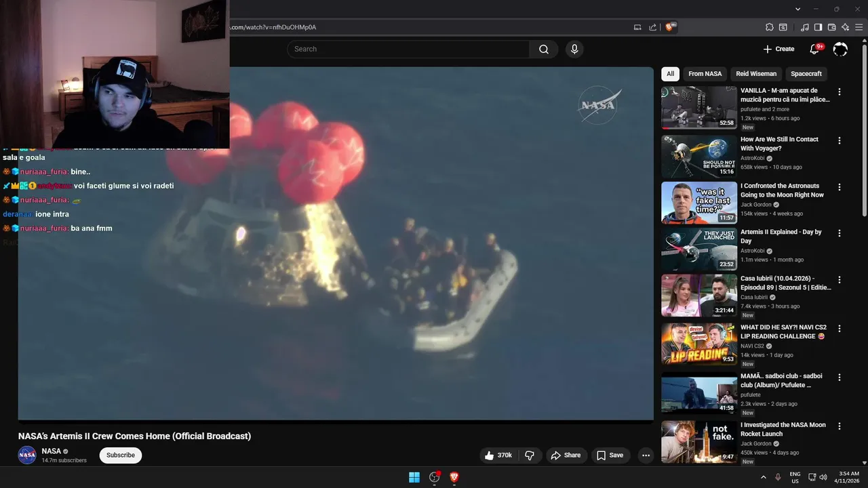Open options for NAVI CS2 lip reading video
The width and height of the screenshot is (868, 488).
pos(840,329)
